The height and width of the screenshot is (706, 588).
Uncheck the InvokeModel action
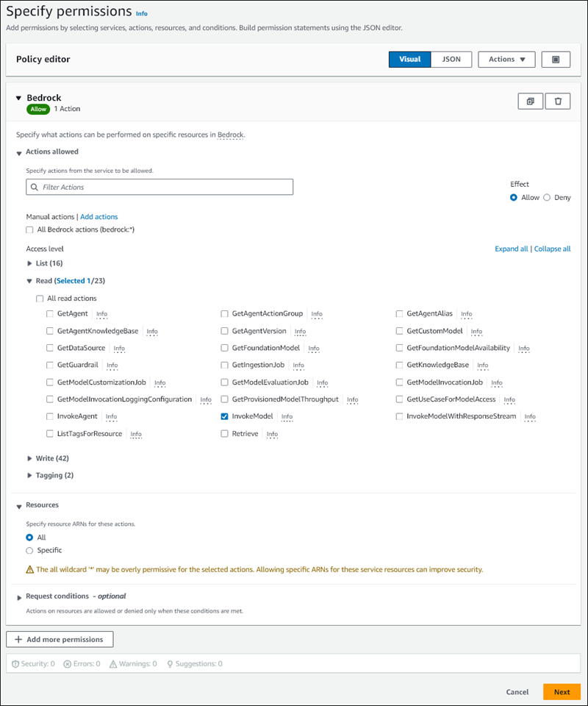point(224,416)
